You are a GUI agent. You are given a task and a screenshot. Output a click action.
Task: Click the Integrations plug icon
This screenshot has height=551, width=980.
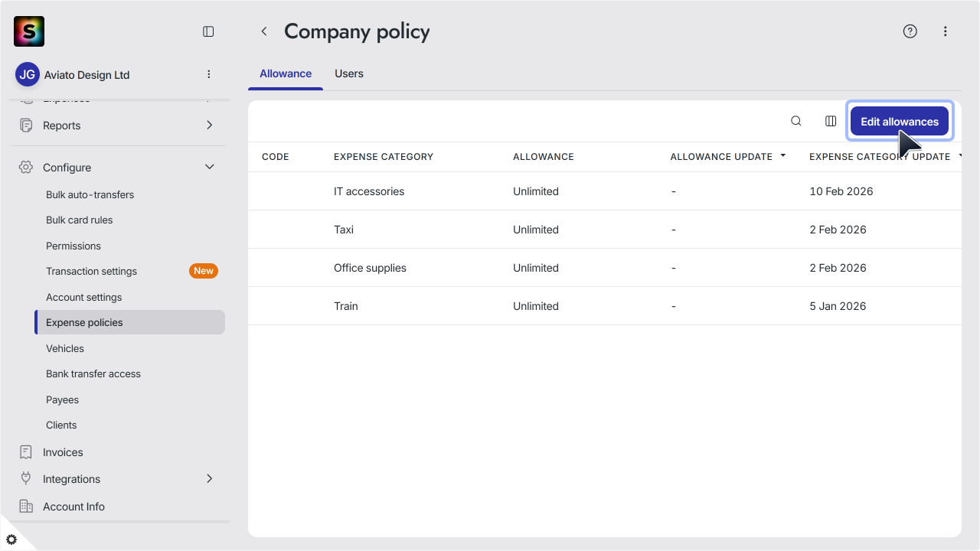[26, 479]
